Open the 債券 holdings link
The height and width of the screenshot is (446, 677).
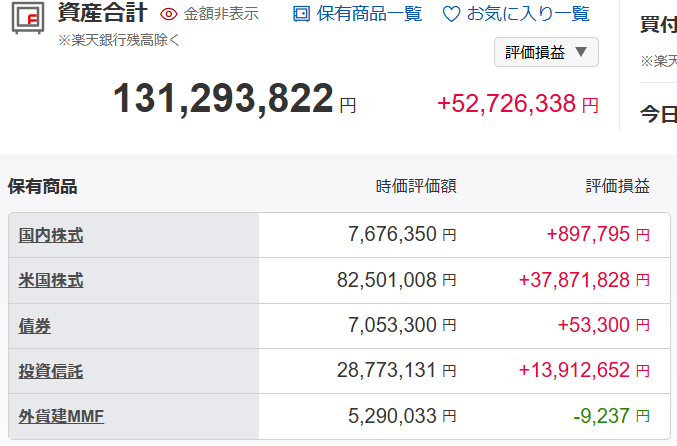[x=35, y=326]
